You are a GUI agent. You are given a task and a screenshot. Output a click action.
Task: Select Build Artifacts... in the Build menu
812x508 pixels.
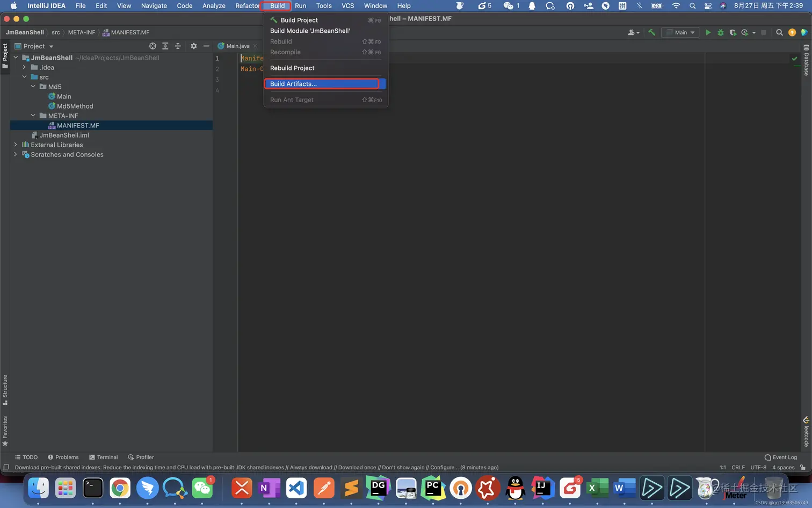coord(325,84)
